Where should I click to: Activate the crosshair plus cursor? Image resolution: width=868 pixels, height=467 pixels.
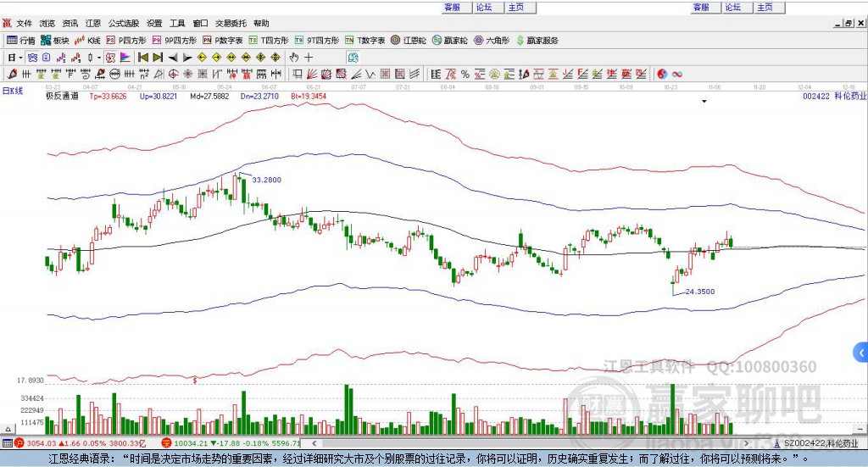click(x=309, y=58)
